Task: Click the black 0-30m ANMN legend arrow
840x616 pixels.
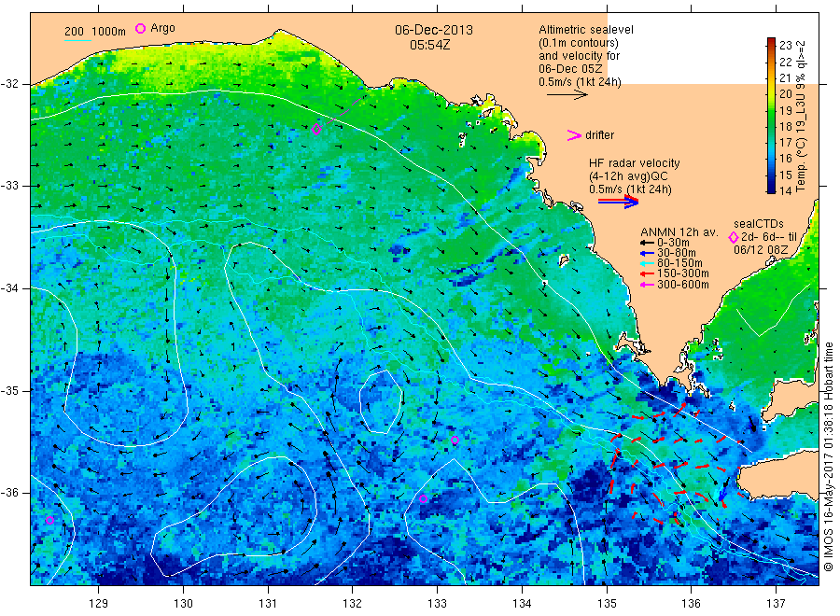Action: tap(647, 243)
